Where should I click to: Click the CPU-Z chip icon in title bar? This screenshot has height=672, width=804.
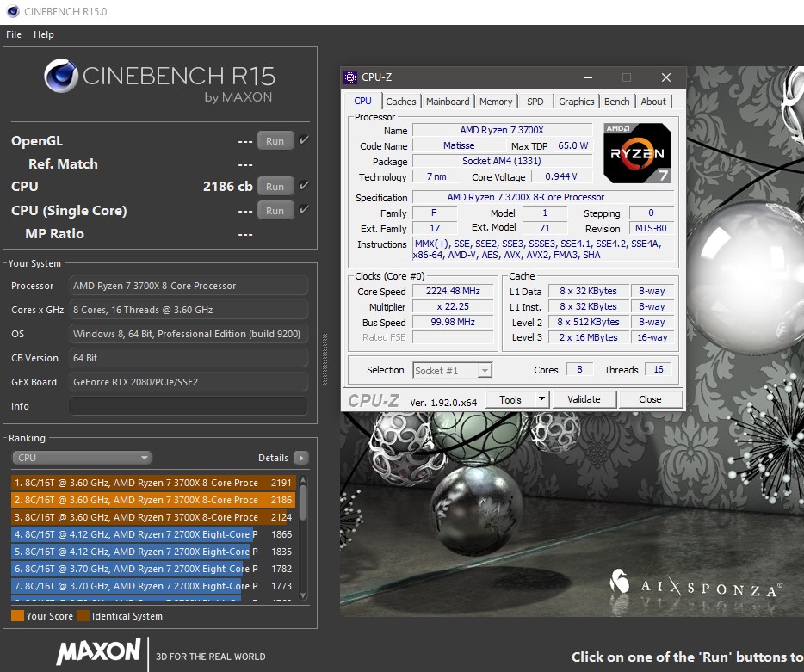click(x=350, y=77)
